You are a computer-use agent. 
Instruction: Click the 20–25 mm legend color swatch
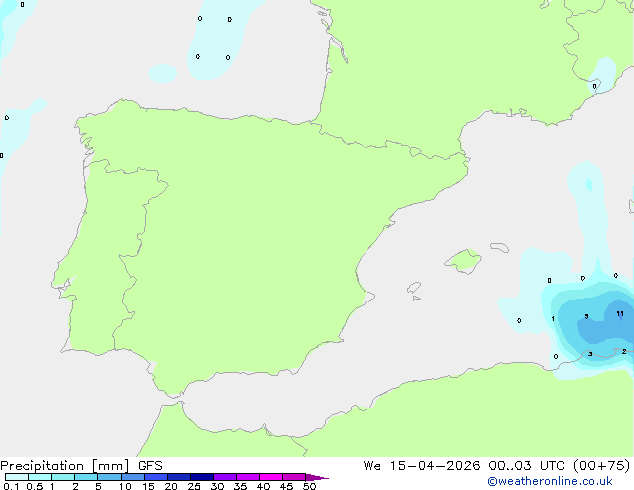click(179, 477)
